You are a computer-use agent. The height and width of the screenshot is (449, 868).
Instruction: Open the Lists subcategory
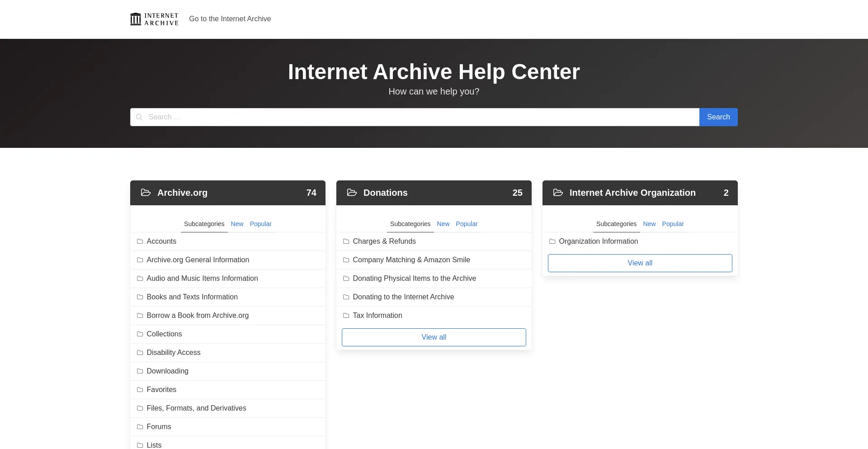point(154,445)
